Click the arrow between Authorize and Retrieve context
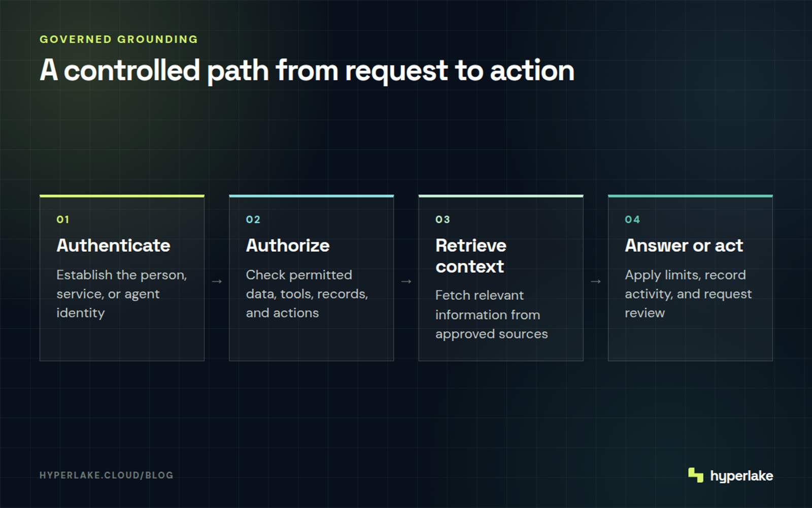 pos(406,281)
